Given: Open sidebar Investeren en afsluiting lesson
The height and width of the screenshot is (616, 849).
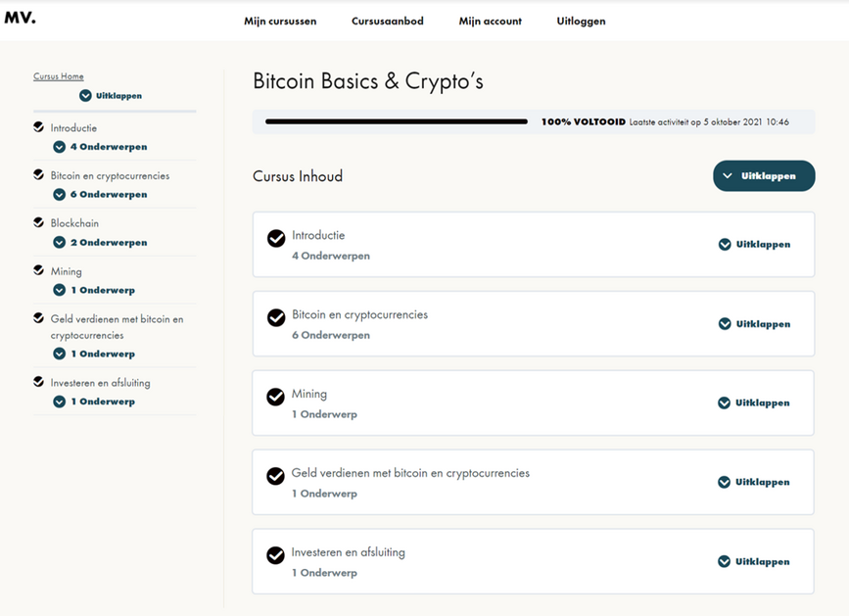Looking at the screenshot, I should click(x=100, y=383).
